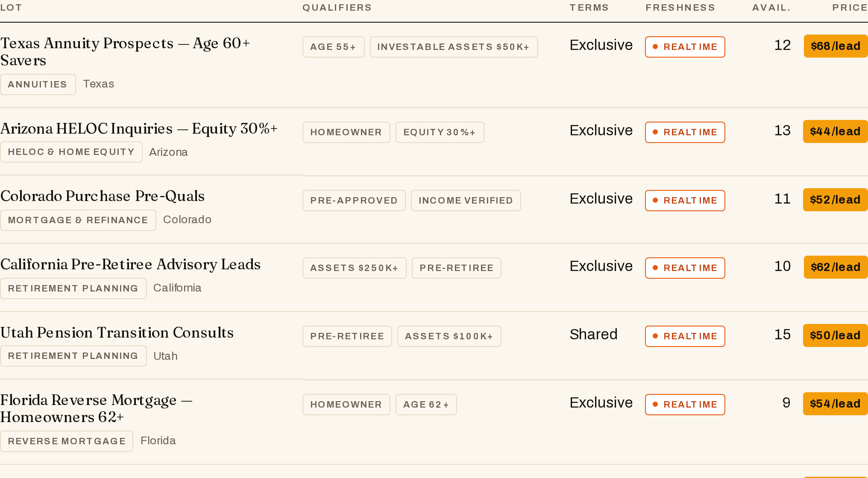Viewport: 868px width, 478px height.
Task: Open Arizona HELOC Inquiries lot
Action: (x=139, y=128)
